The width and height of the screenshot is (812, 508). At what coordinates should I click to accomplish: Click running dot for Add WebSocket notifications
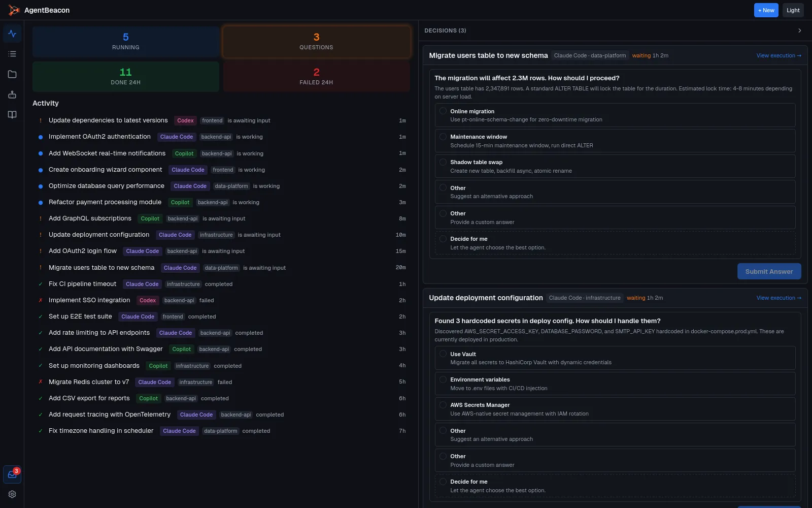pyautogui.click(x=41, y=153)
